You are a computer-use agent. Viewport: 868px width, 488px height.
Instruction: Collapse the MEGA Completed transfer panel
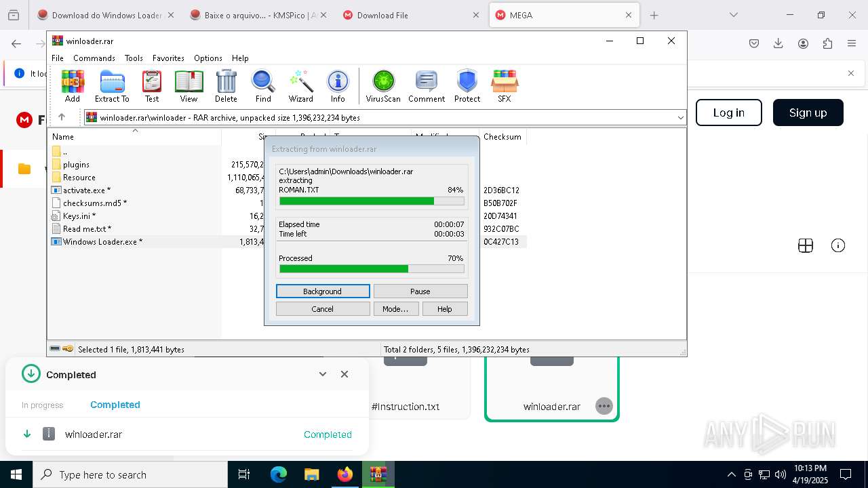(x=323, y=374)
